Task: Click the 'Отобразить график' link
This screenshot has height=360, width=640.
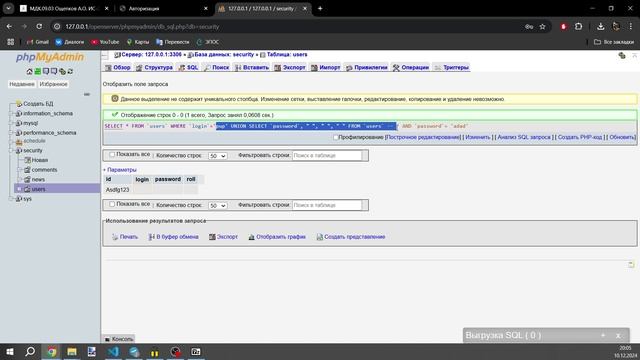Action: click(277, 237)
